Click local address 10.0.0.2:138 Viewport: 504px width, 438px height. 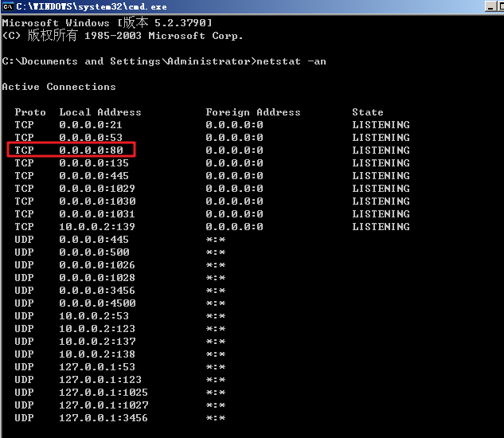pos(97,354)
